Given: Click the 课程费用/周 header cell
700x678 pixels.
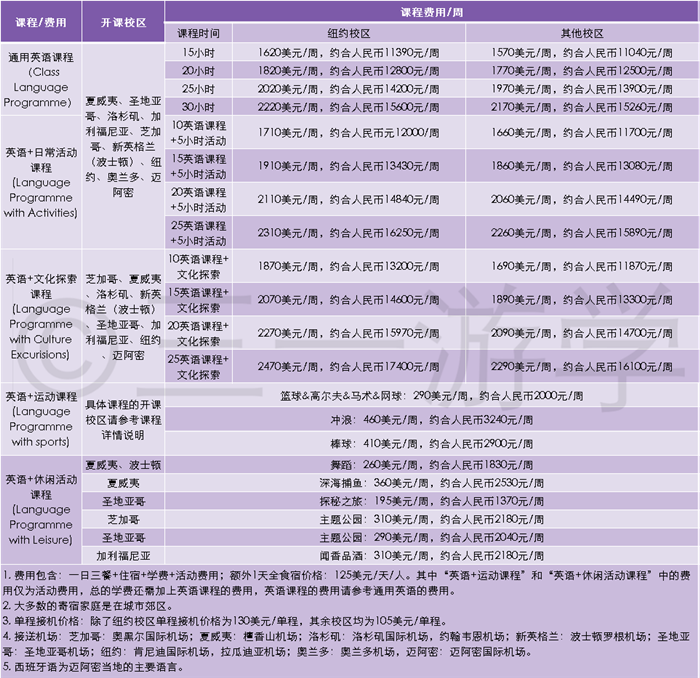Looking at the screenshot, I should tap(431, 11).
